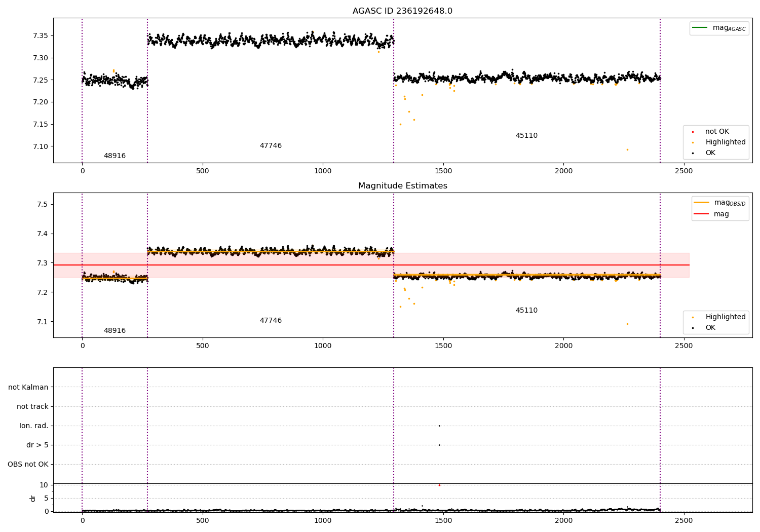This screenshot has height=532, width=760.
Task: Click the 7.35 y-axis tick label
Action: 40,35
